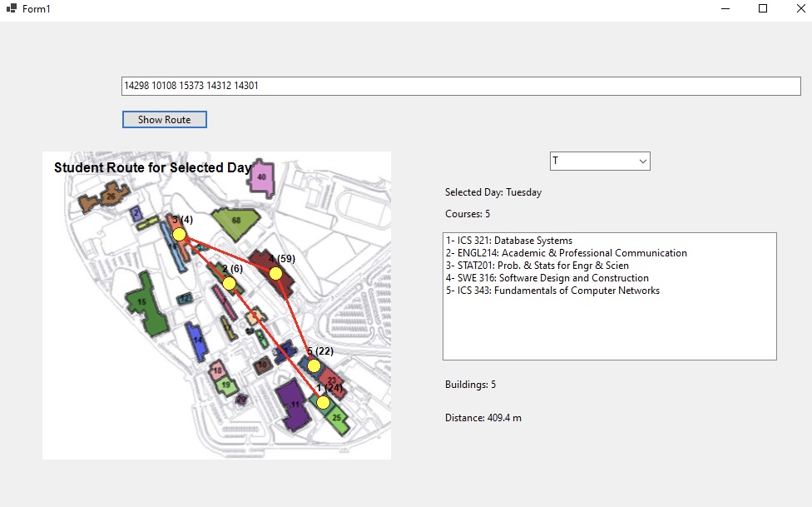The height and width of the screenshot is (507, 812).
Task: Click the yellow route marker labeled 5 (22)
Action: click(x=314, y=366)
